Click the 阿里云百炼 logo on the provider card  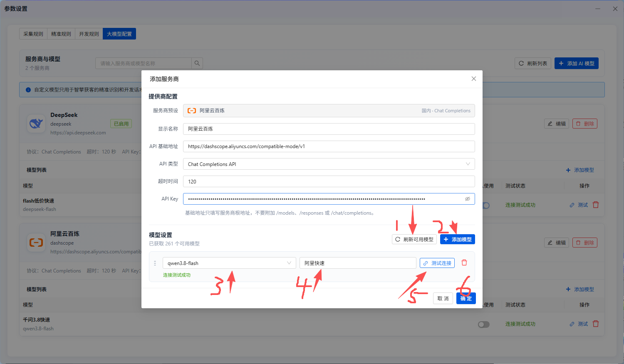[x=36, y=243]
